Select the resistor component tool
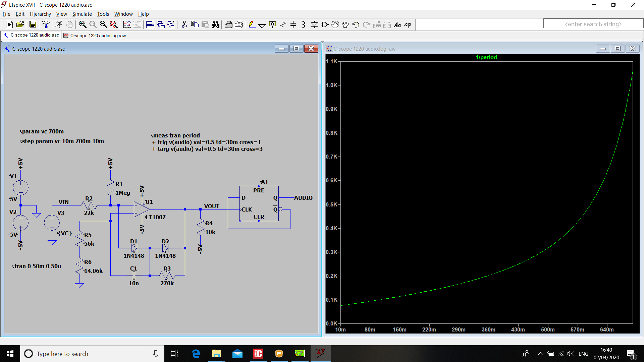The image size is (644, 362). point(283,24)
